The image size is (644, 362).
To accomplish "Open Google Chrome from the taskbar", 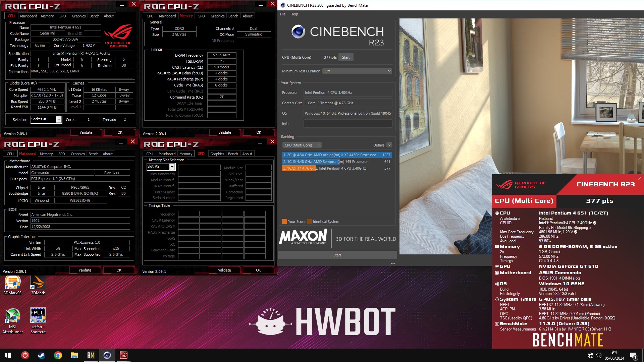I will [x=58, y=355].
